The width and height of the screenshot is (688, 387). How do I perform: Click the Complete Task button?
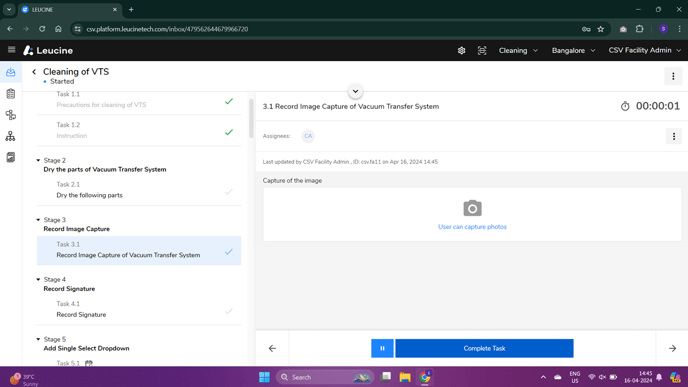pos(484,348)
